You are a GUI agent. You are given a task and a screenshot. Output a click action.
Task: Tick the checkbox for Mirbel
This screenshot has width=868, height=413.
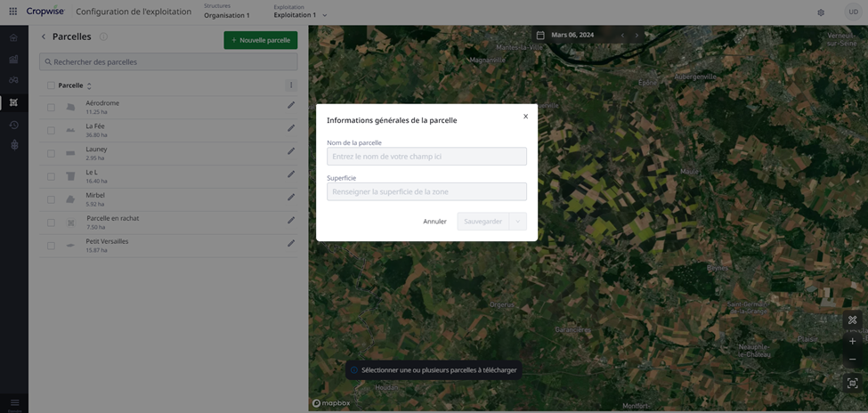point(51,199)
